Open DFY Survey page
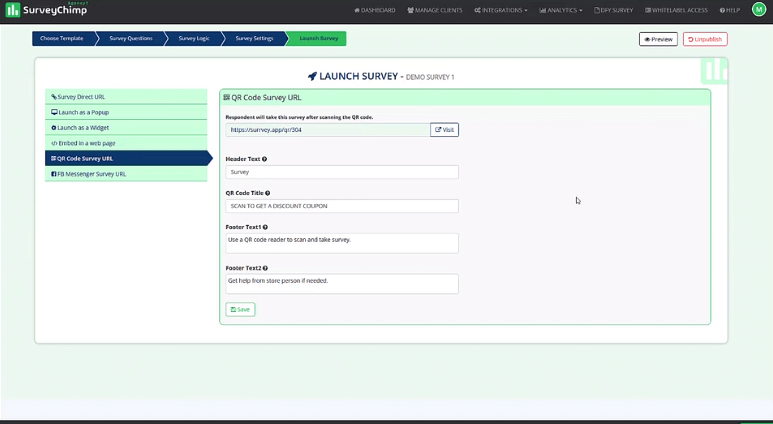Viewport: 773px width, 424px height. point(613,10)
